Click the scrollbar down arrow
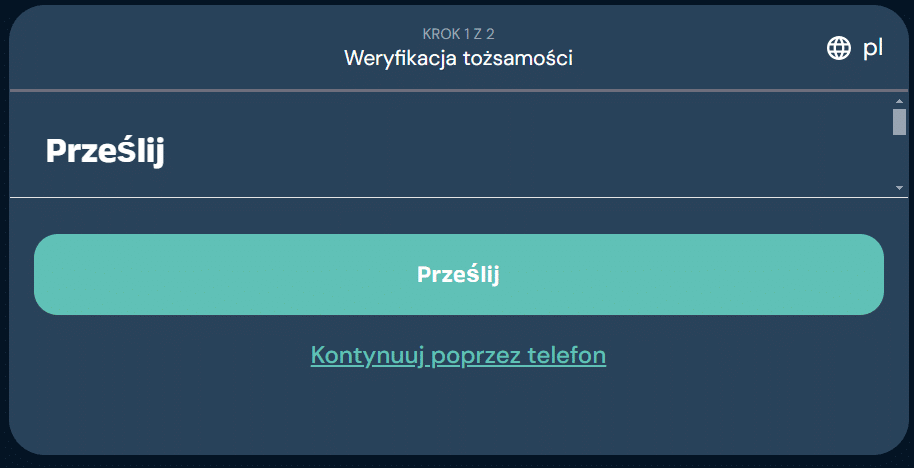 pos(899,187)
